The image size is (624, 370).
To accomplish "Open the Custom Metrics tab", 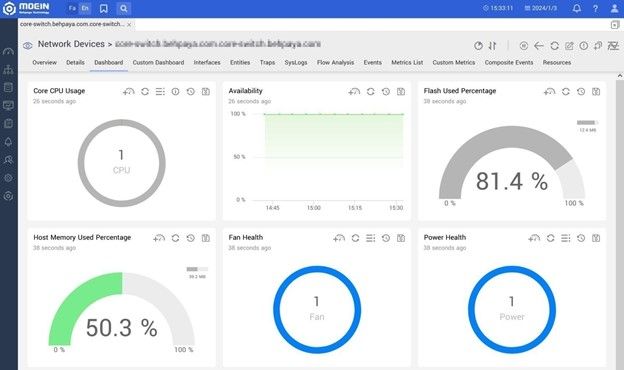I will (454, 62).
